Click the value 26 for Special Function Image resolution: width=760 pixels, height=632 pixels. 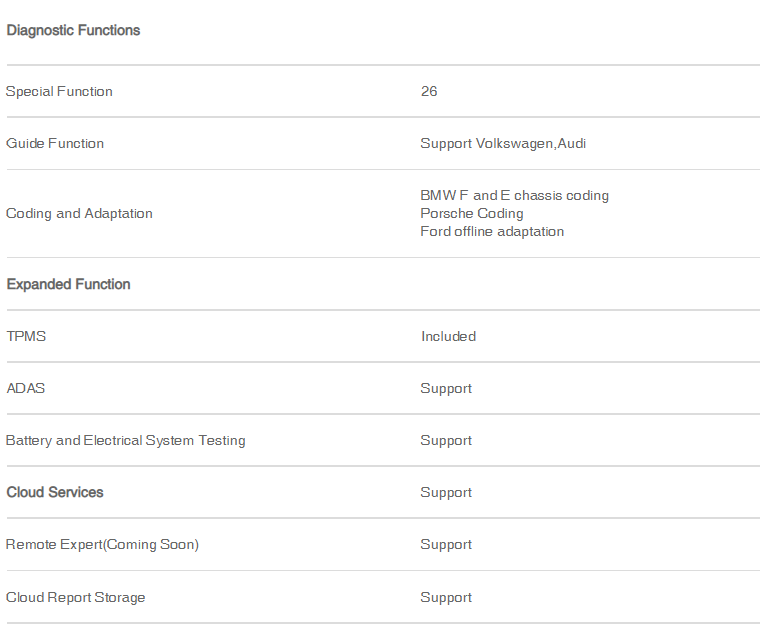429,92
